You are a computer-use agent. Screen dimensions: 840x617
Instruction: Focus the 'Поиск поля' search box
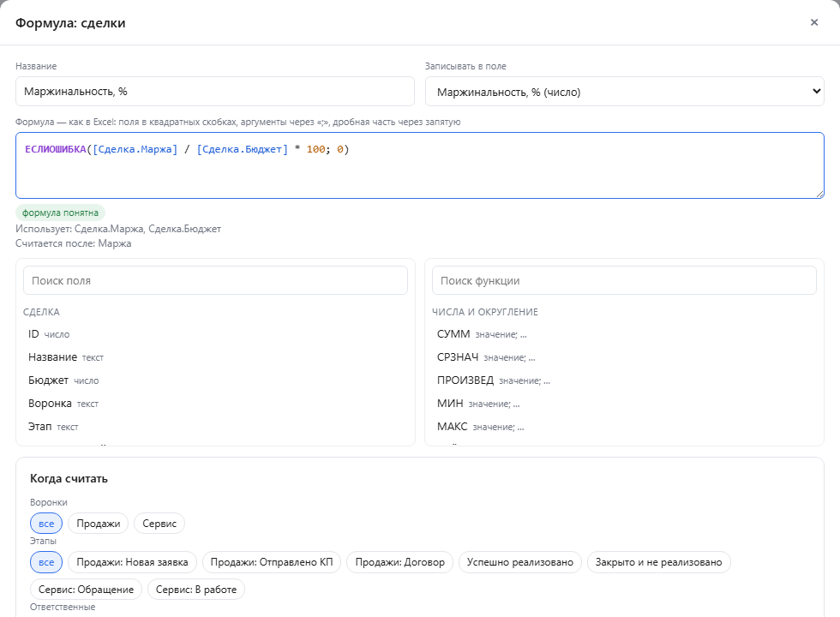pyautogui.click(x=215, y=281)
